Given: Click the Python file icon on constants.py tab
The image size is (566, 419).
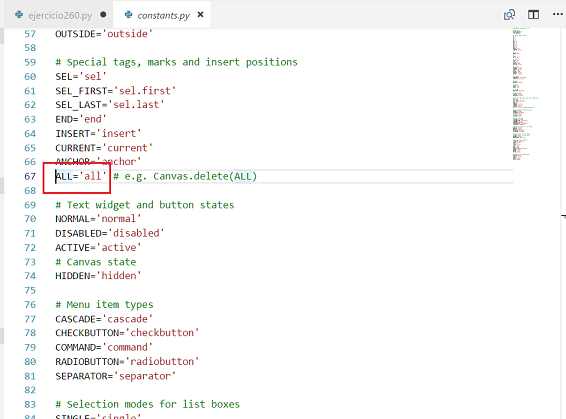Looking at the screenshot, I should coord(128,15).
